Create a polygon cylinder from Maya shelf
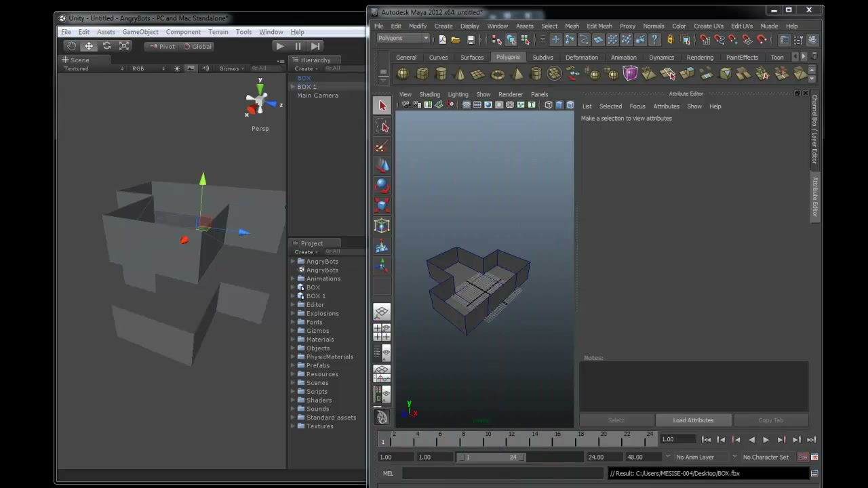 [x=441, y=74]
